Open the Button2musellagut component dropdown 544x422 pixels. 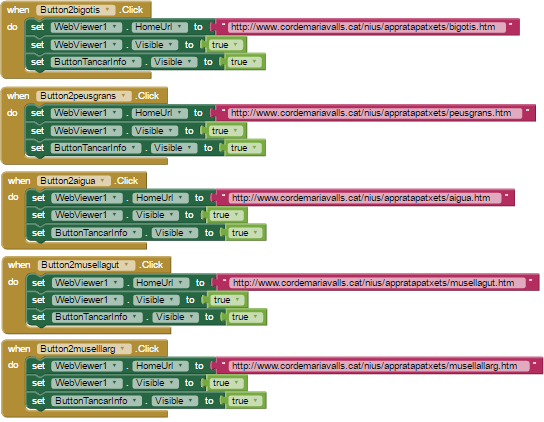(x=86, y=265)
